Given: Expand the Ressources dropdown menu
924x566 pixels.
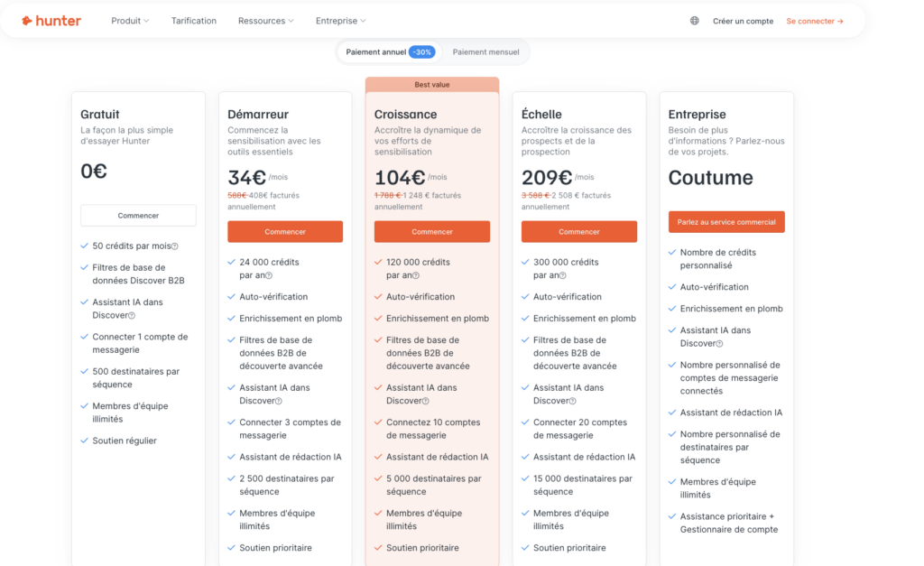Looking at the screenshot, I should coord(265,21).
